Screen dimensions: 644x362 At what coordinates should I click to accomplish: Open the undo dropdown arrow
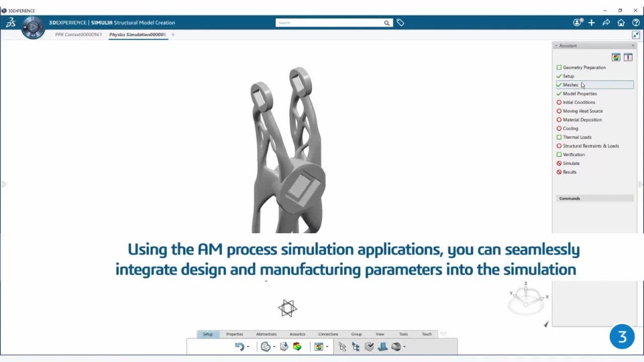tap(248, 347)
